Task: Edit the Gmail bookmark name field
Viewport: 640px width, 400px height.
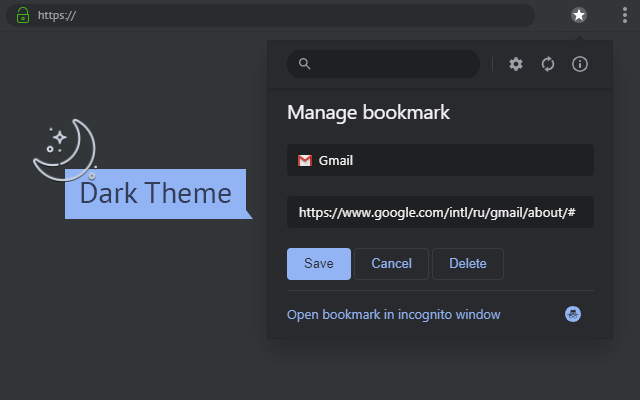Action: pyautogui.click(x=450, y=160)
